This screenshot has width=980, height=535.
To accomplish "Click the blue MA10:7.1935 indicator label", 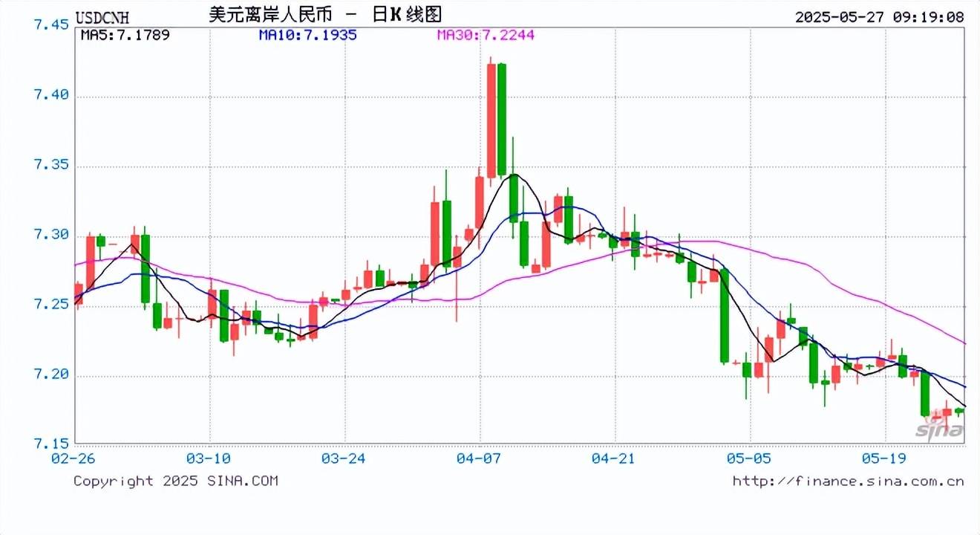I will (306, 35).
